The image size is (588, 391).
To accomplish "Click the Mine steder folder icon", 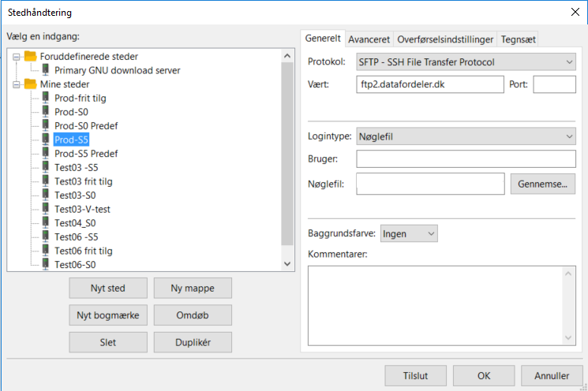I will tap(31, 84).
